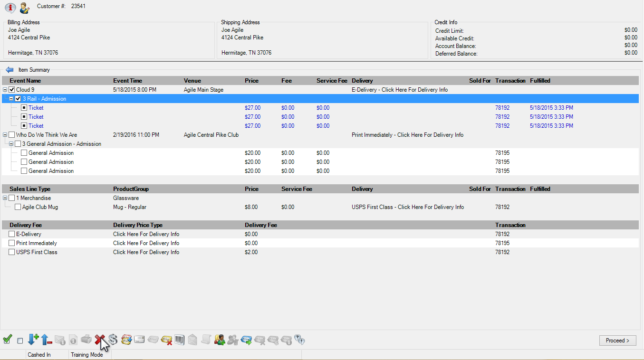644x360 pixels.
Task: Click the 5/18/2015 8:00 PM event time
Action: [x=135, y=90]
